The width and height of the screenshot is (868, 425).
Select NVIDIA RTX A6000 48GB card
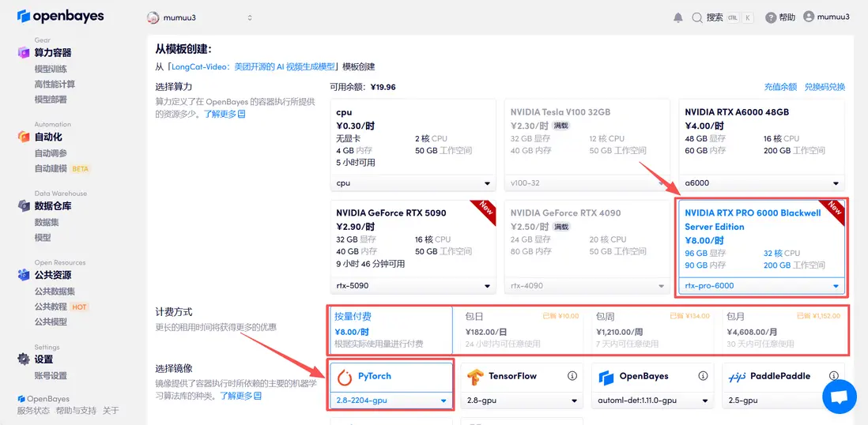(762, 145)
